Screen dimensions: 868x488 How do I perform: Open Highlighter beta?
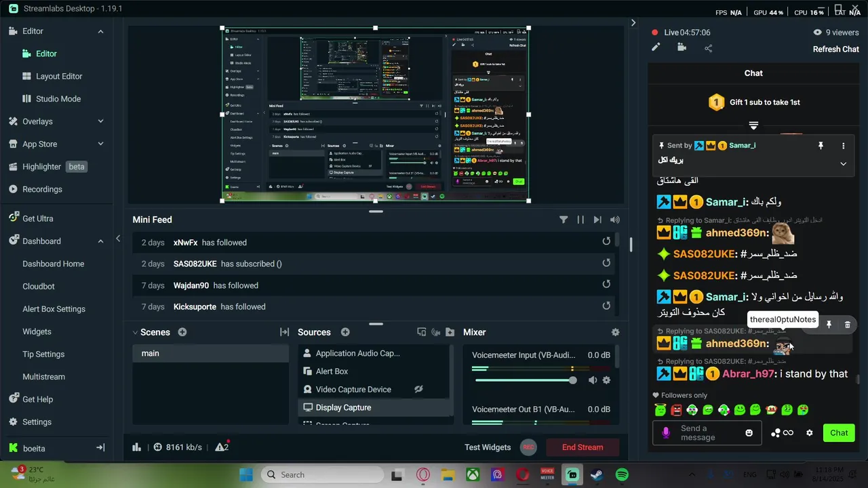54,167
